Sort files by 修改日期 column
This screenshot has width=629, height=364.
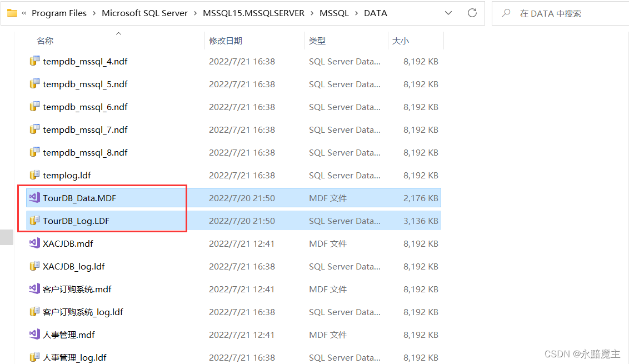coord(226,41)
